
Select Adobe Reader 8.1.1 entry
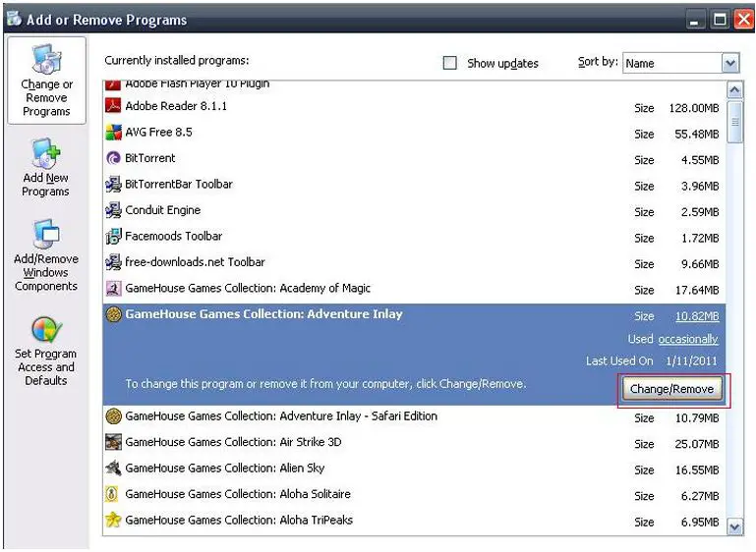click(x=414, y=106)
